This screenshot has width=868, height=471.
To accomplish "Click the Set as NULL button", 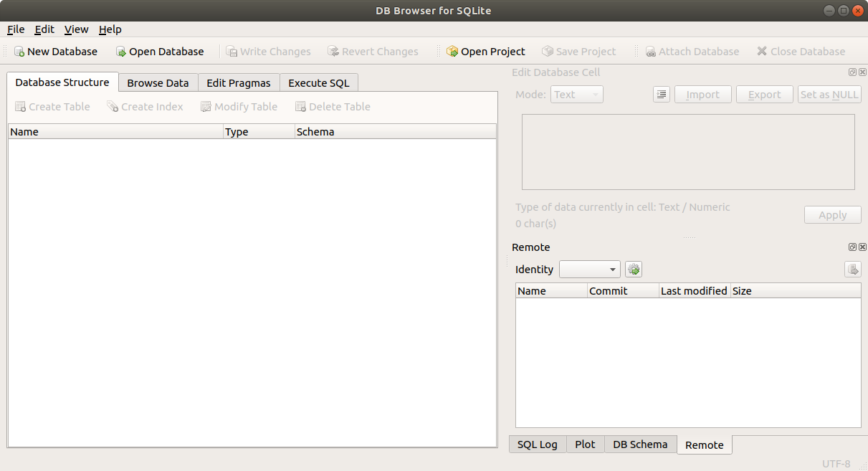I will [x=829, y=95].
